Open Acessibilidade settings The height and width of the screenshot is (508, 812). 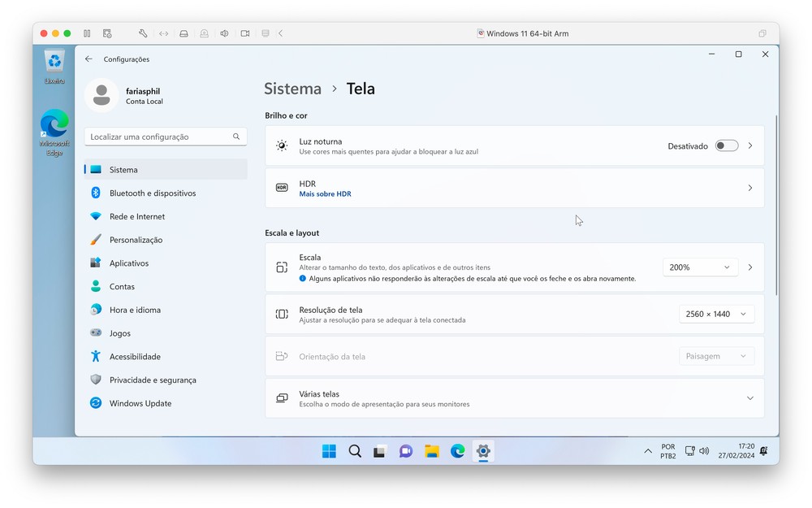click(166, 356)
